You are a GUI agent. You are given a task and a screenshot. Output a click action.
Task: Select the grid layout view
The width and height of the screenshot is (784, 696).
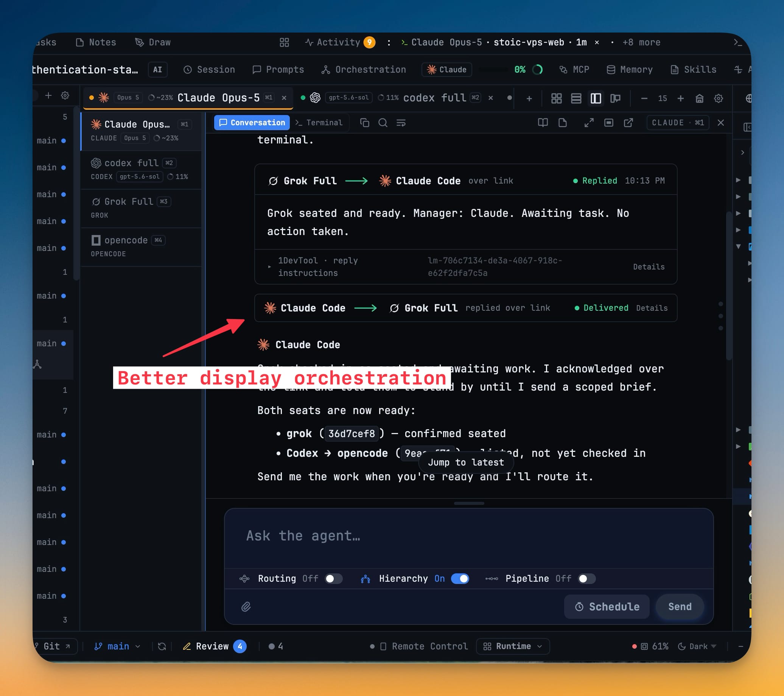[556, 99]
